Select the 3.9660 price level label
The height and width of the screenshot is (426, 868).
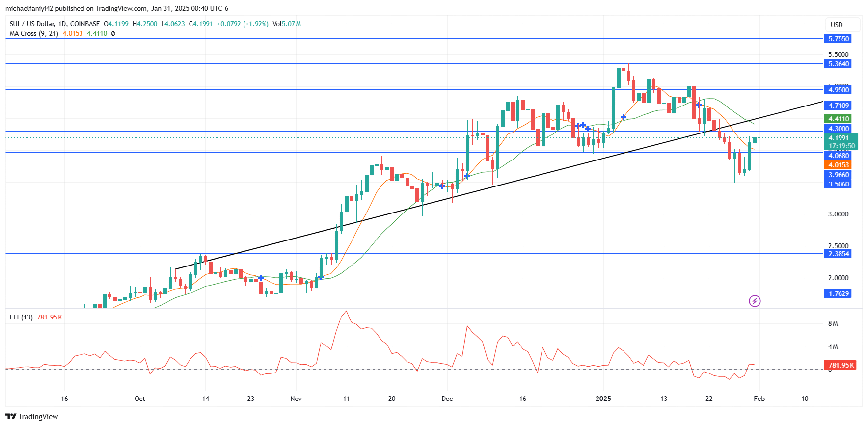tap(839, 175)
